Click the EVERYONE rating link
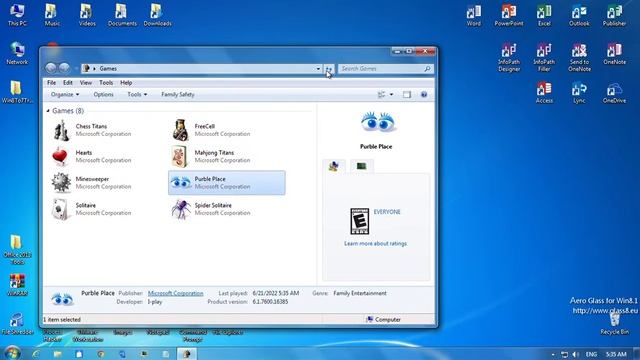This screenshot has width=640, height=360. pyautogui.click(x=387, y=212)
